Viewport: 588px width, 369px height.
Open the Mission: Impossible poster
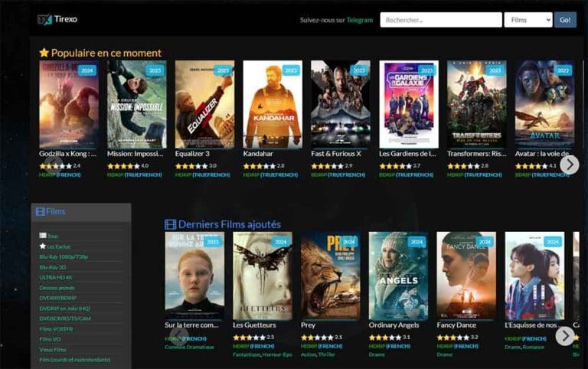coord(137,104)
